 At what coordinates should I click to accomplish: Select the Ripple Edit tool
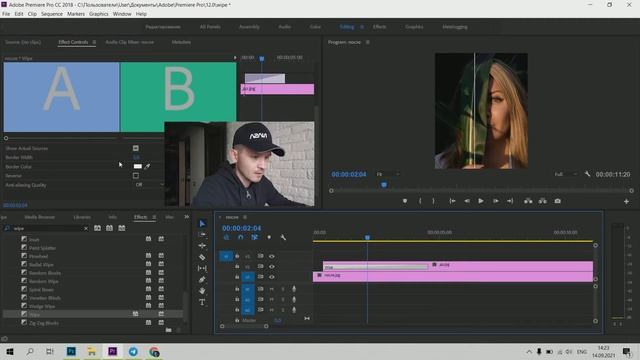click(202, 246)
